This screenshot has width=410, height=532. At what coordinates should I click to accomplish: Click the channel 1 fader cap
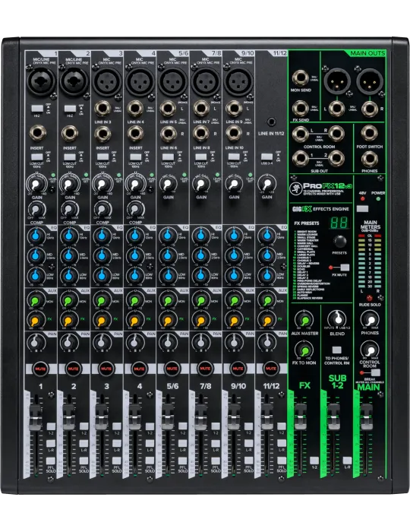click(x=35, y=416)
